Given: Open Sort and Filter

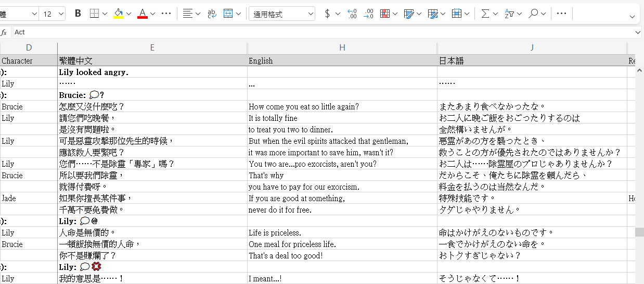Looking at the screenshot, I should pos(509,14).
